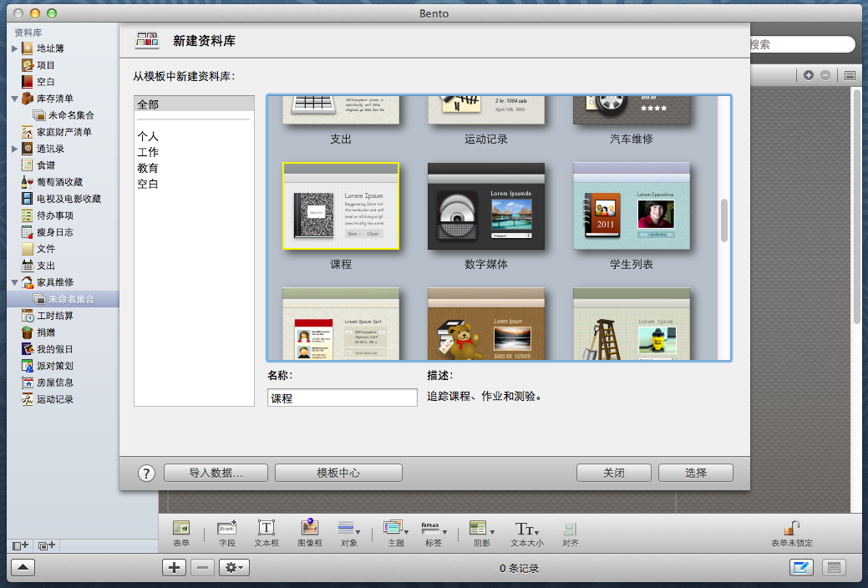
Task: Click the 关闭 button
Action: 613,473
